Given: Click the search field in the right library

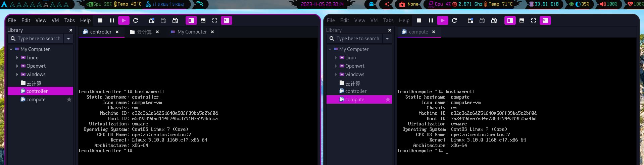Looking at the screenshot, I should 358,39.
